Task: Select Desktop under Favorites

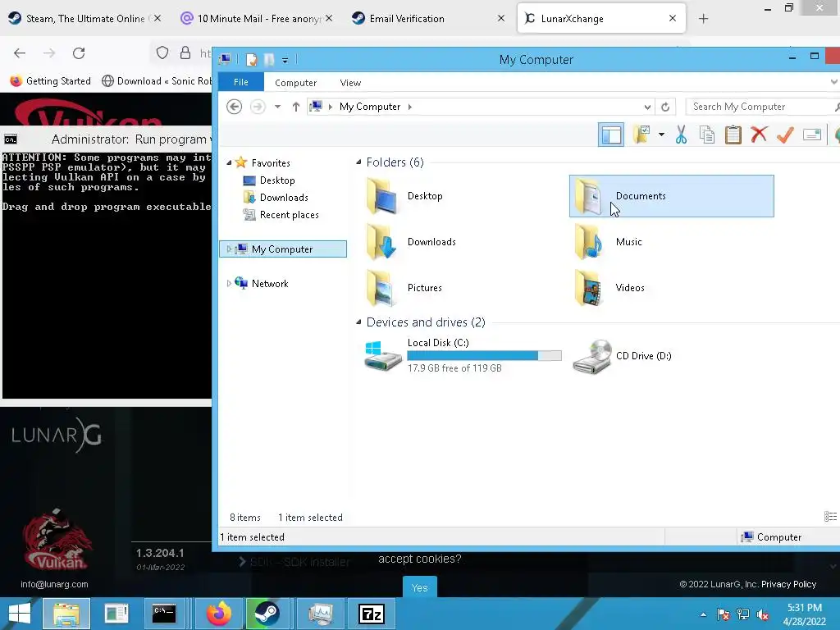Action: pyautogui.click(x=277, y=180)
